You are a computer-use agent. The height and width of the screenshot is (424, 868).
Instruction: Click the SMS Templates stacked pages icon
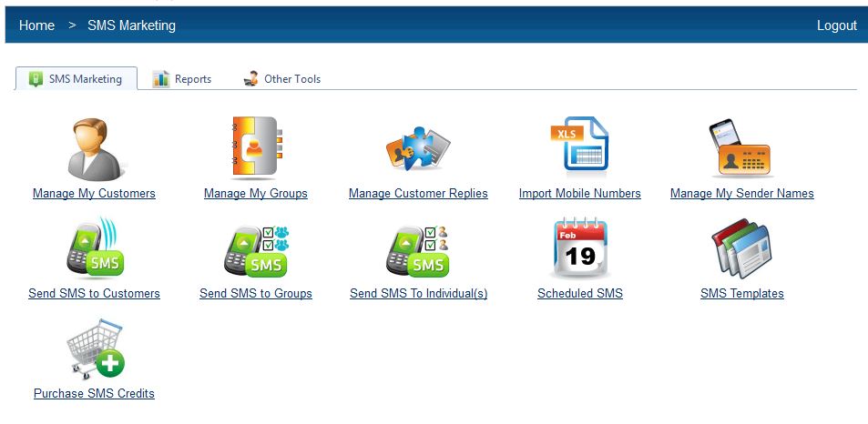pyautogui.click(x=740, y=248)
